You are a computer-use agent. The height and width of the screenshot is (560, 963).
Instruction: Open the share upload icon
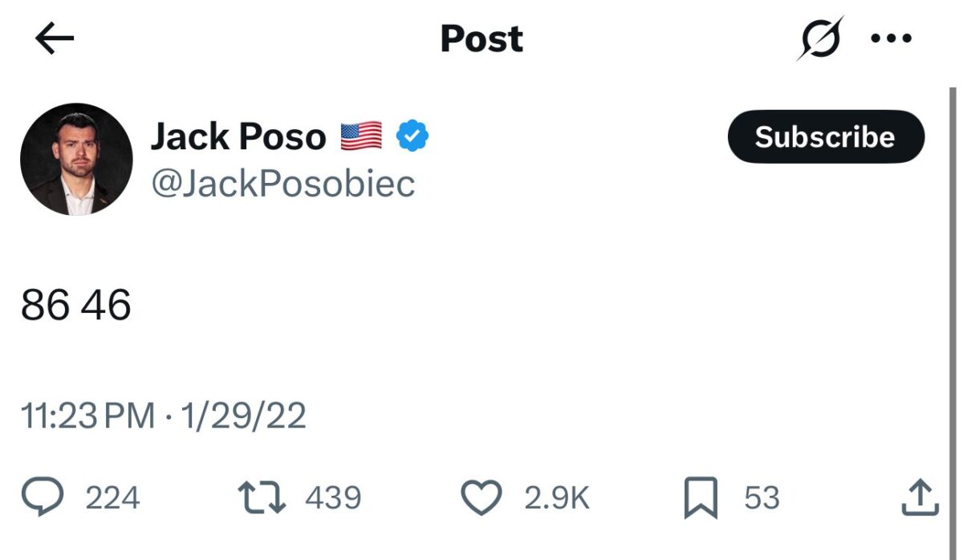click(x=919, y=497)
